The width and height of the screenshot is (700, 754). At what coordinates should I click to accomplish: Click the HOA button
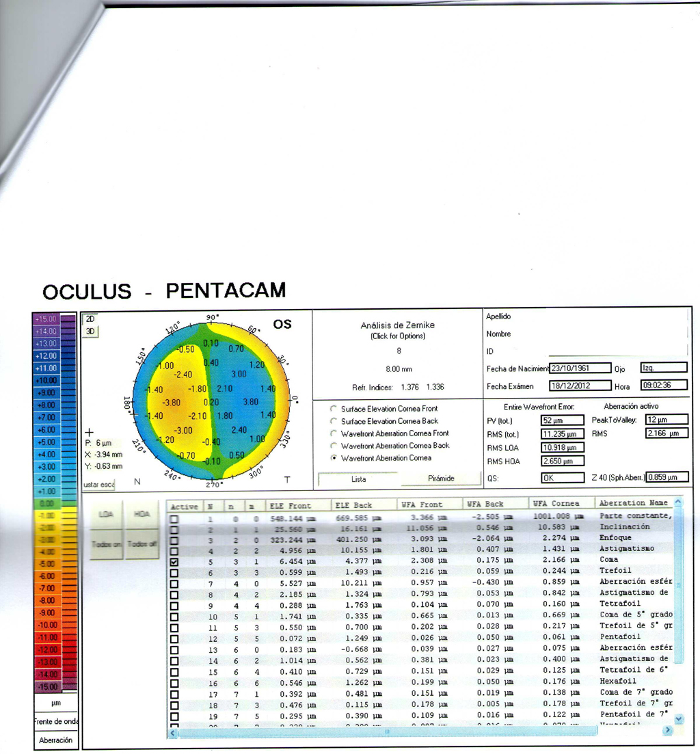pyautogui.click(x=142, y=514)
